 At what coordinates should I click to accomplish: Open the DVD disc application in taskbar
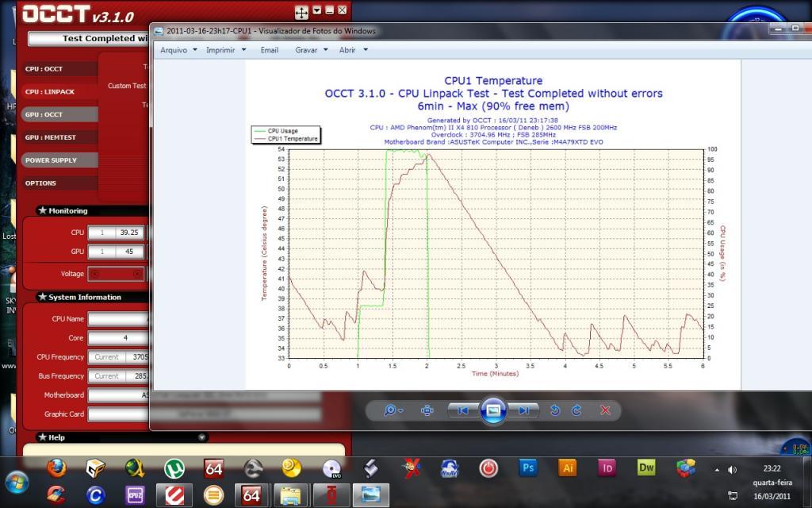pyautogui.click(x=331, y=468)
